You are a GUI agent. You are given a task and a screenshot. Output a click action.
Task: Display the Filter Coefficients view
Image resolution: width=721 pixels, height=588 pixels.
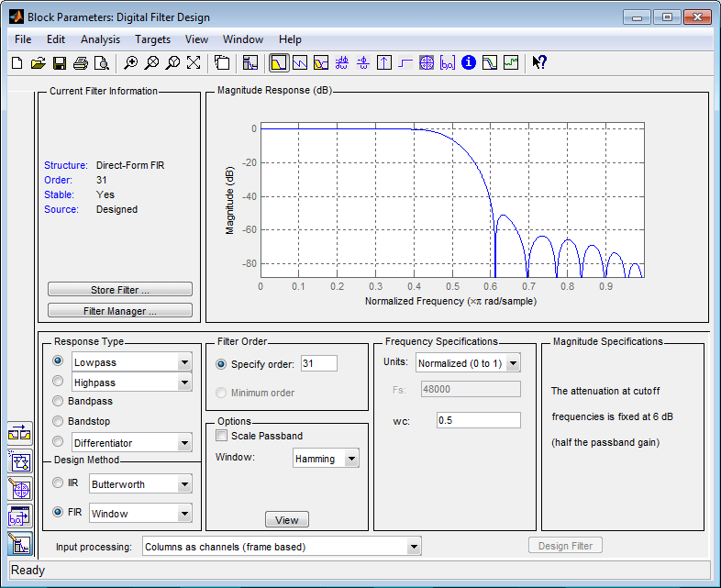tap(448, 63)
